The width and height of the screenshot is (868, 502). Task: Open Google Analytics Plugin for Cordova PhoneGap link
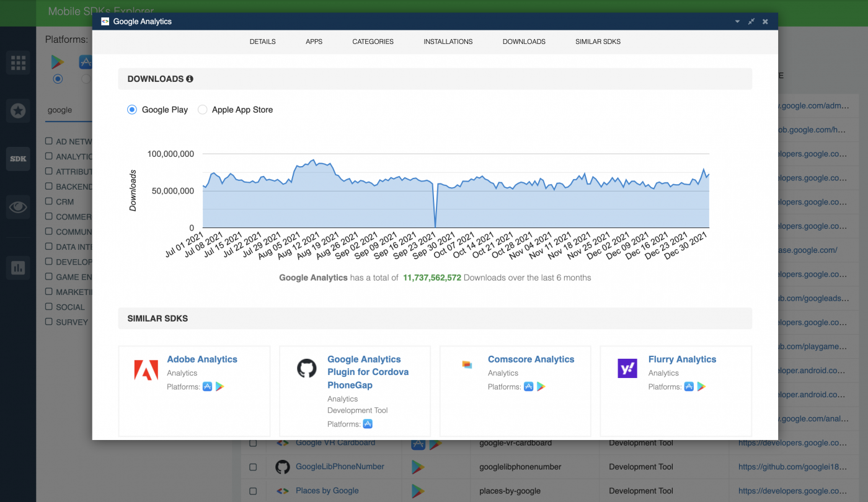(x=368, y=372)
